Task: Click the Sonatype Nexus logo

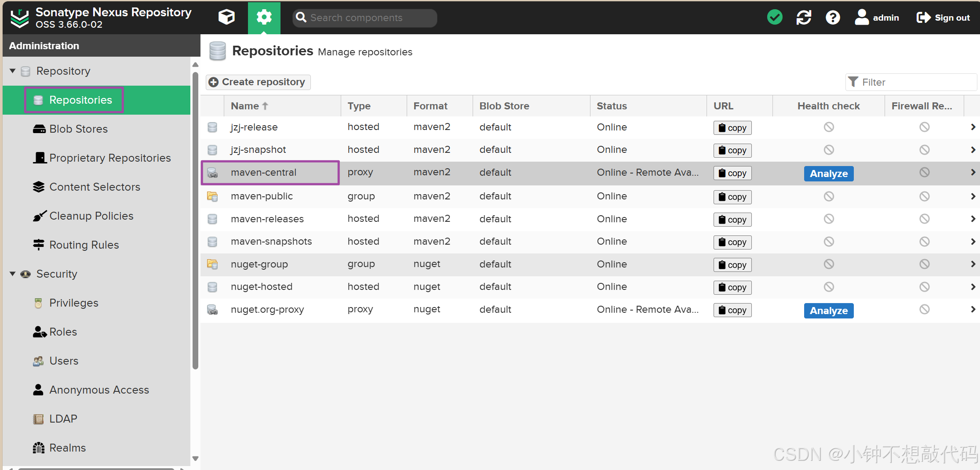Action: tap(19, 18)
